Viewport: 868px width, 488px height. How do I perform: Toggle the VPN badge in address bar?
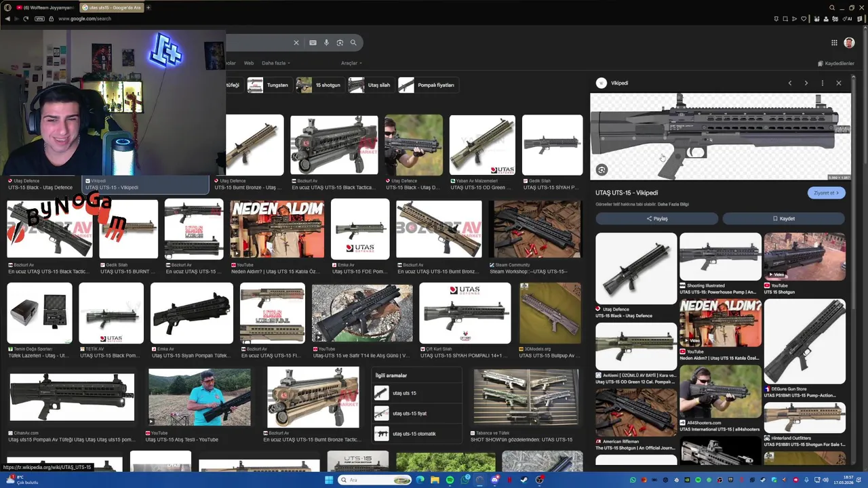[x=39, y=18]
